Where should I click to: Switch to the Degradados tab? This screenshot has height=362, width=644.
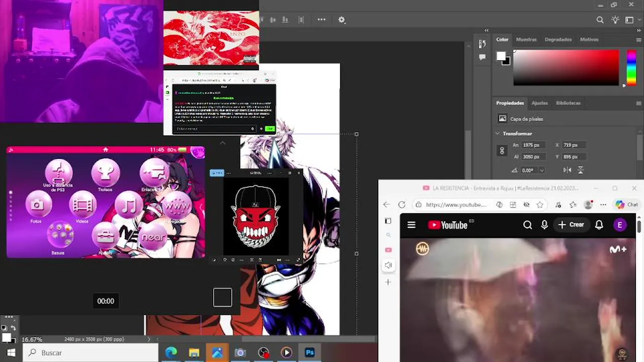(558, 39)
